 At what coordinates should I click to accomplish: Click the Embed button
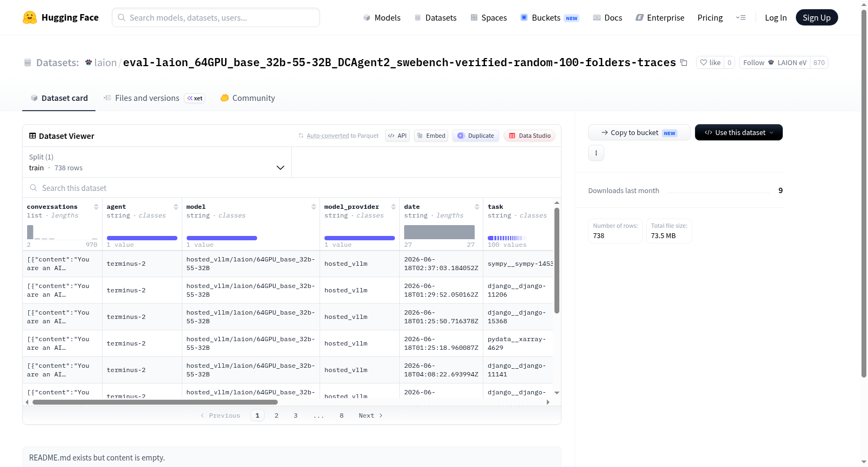431,136
